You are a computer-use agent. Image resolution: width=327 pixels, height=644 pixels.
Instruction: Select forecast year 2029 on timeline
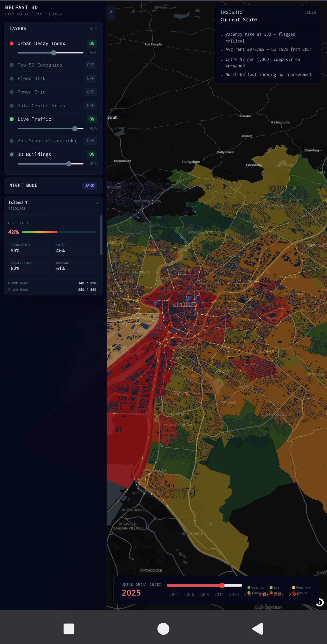pos(294,595)
